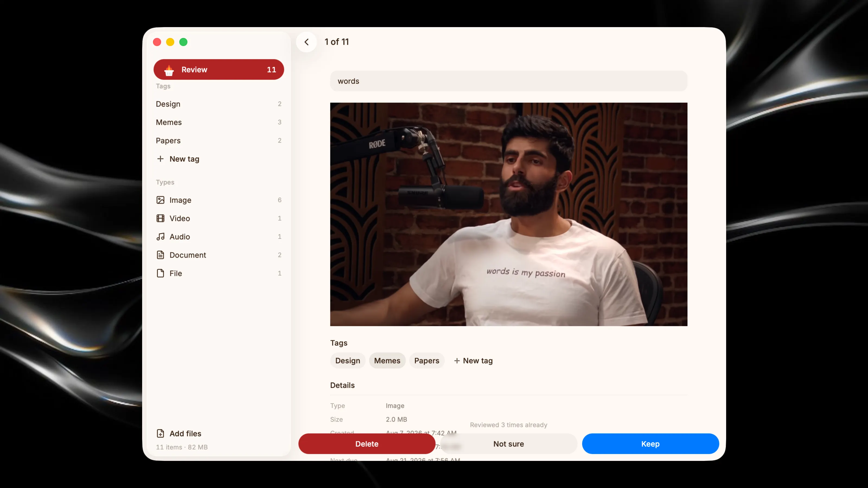
Task: Click the '2.0 MB' size value
Action: tap(396, 419)
